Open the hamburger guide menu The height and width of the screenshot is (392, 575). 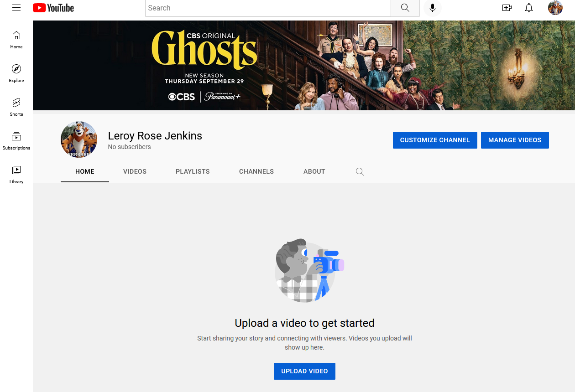[16, 8]
